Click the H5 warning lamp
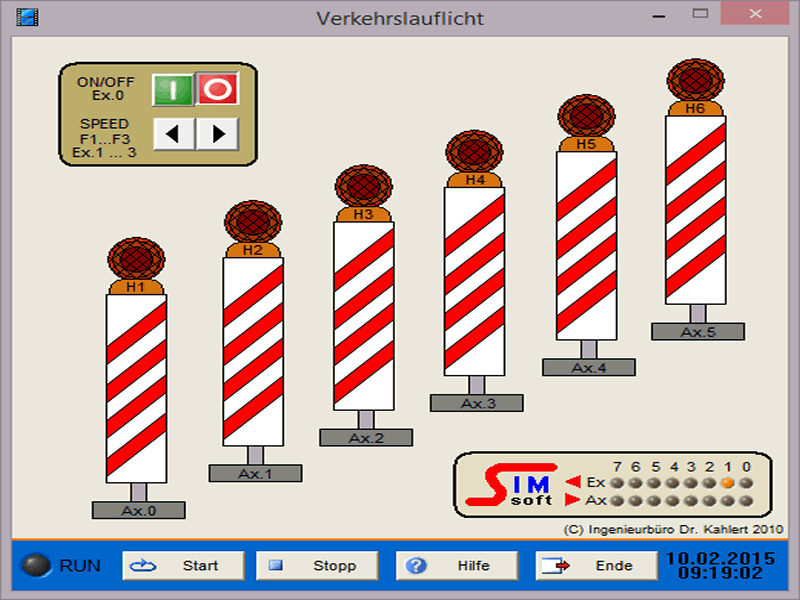Viewport: 800px width, 600px height. 586,117
